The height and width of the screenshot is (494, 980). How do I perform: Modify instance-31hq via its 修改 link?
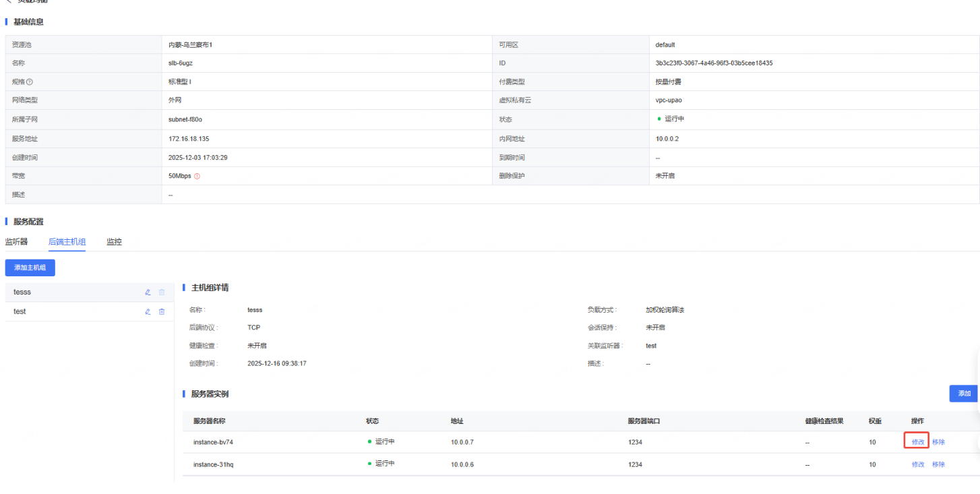point(918,464)
